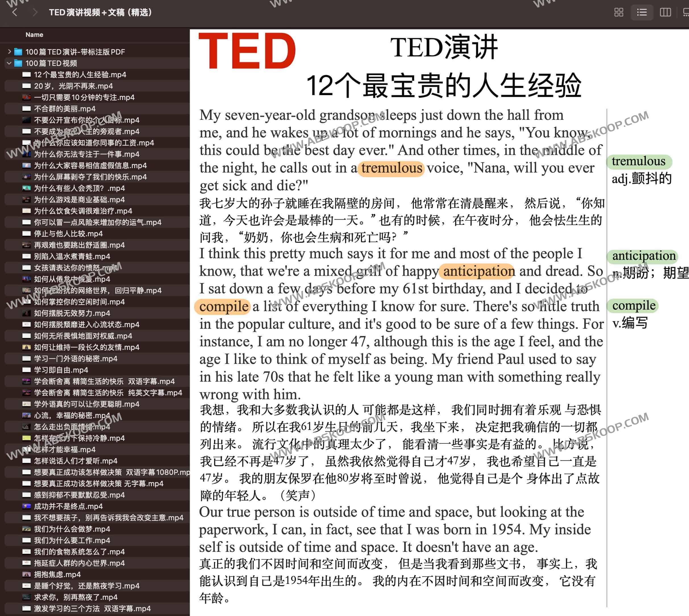The image size is (689, 616).
Task: Click the video icon of 成功并不是终点.mp4
Action: click(26, 506)
